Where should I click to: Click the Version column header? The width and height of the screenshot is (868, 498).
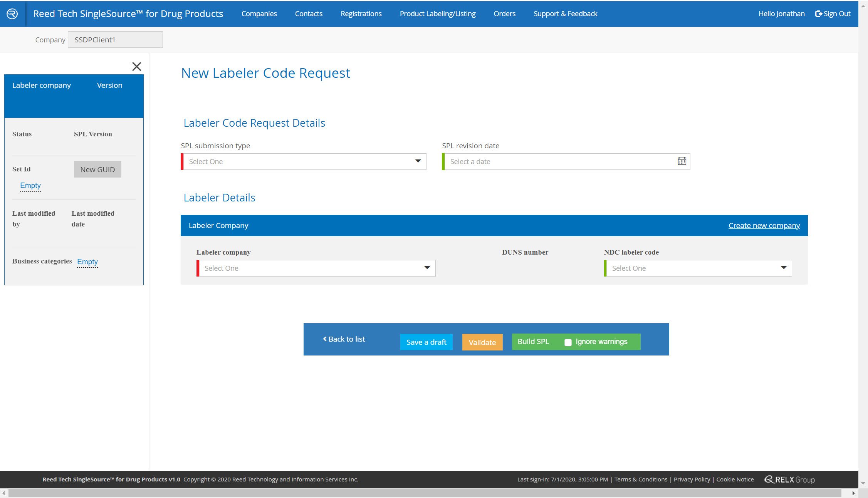click(109, 86)
